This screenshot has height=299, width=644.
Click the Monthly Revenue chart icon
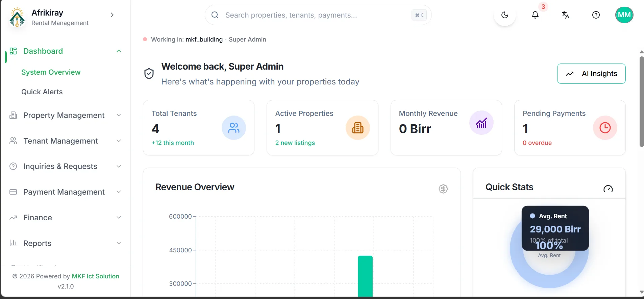481,123
